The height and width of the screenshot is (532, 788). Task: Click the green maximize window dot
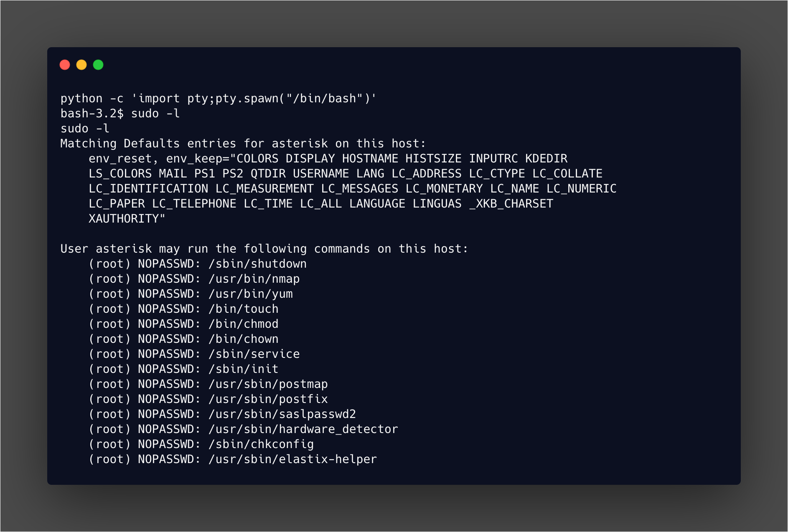point(98,65)
